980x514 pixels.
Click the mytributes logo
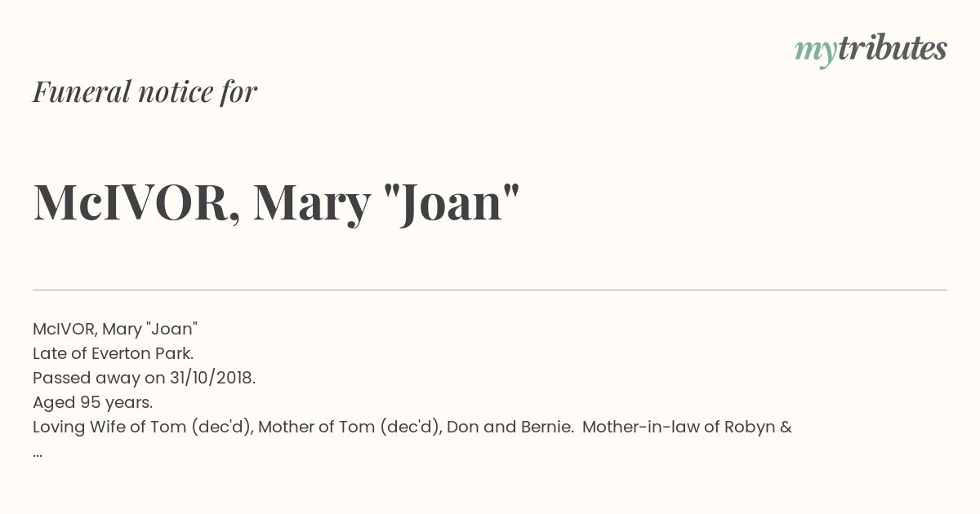[871, 50]
